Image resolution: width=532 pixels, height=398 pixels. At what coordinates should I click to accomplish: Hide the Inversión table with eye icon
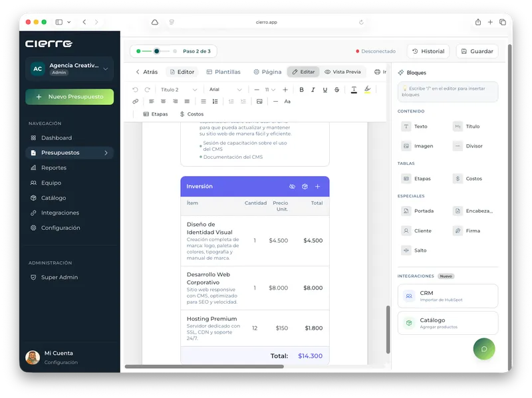coord(292,187)
